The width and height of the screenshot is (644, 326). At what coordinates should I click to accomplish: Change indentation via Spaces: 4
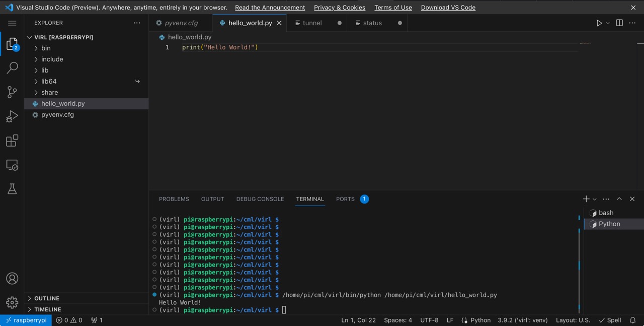(398, 320)
